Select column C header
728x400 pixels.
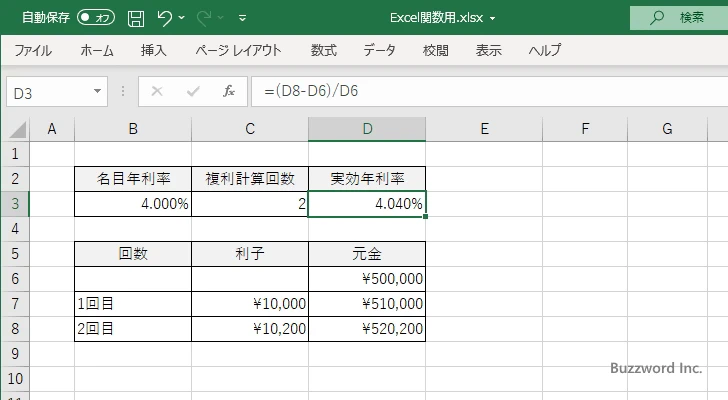250,129
